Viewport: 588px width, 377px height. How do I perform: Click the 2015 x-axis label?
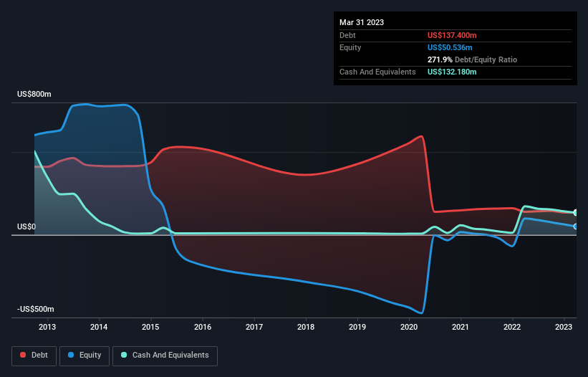click(x=150, y=327)
